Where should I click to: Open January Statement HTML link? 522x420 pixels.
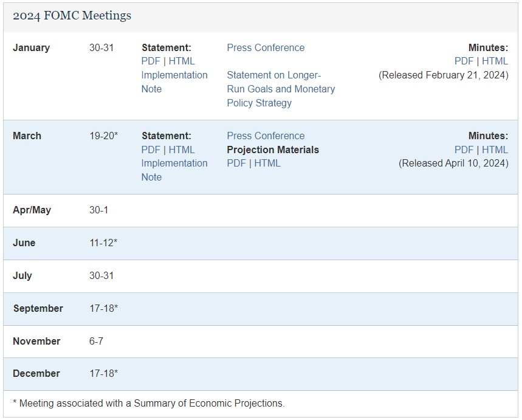click(x=182, y=61)
